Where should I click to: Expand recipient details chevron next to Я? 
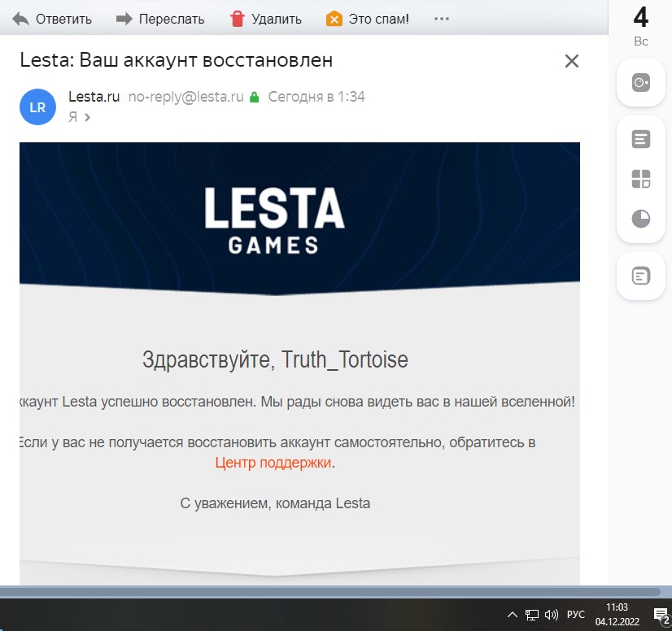[x=87, y=117]
